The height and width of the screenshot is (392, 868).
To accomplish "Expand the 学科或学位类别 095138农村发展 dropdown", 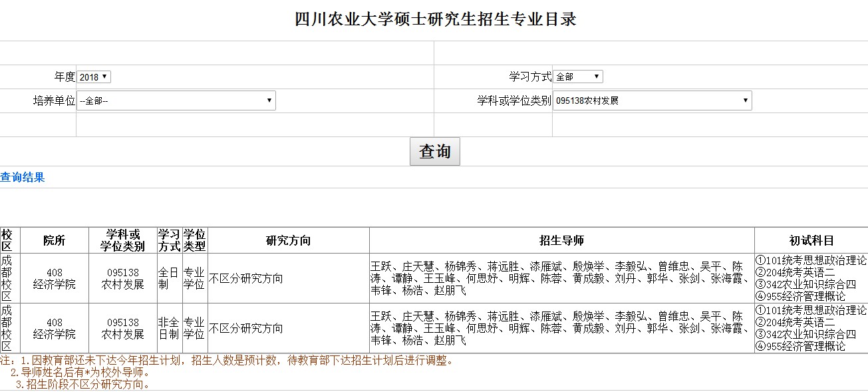I will [x=652, y=100].
